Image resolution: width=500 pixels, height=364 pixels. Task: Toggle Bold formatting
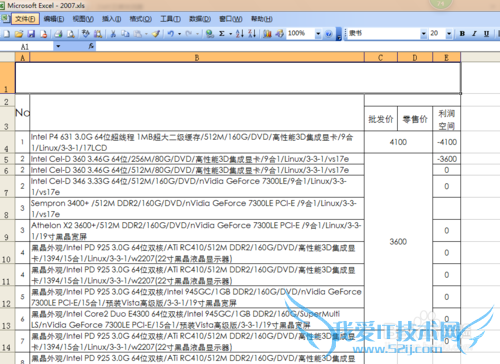click(x=462, y=34)
